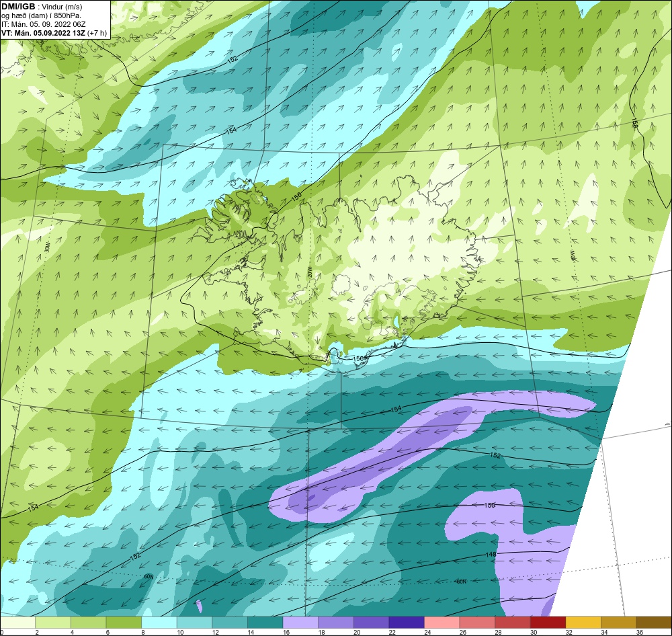672x636 pixels.
Task: Choose the 14–16 m/s dark teal legend swatch
Action: click(x=265, y=623)
